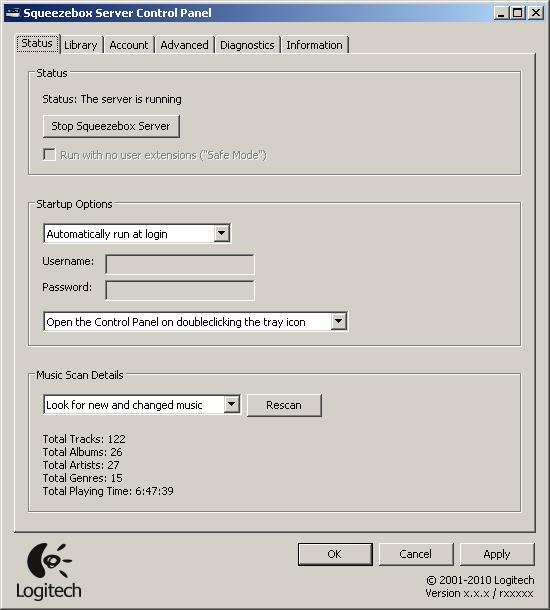
Task: Select the text 'Total Genres: 15'
Action: (82, 478)
